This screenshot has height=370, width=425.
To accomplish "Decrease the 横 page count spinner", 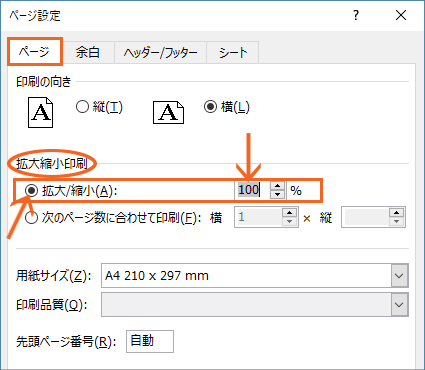I will coord(290,222).
